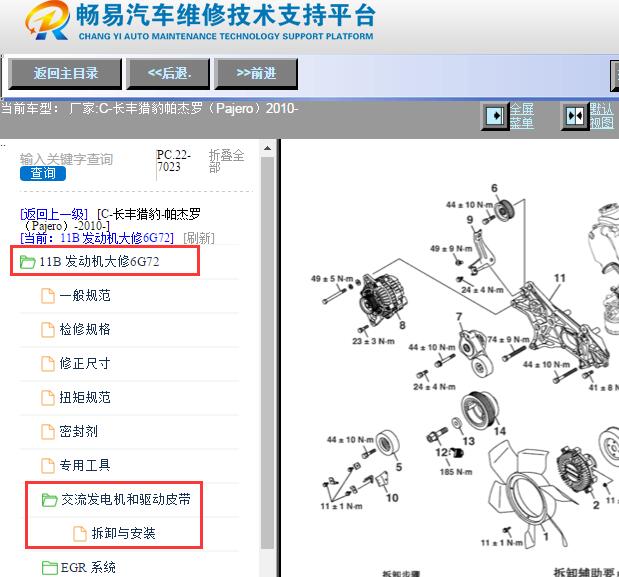Click the alternator part labeled 8
This screenshot has height=577, width=619.
[x=382, y=299]
